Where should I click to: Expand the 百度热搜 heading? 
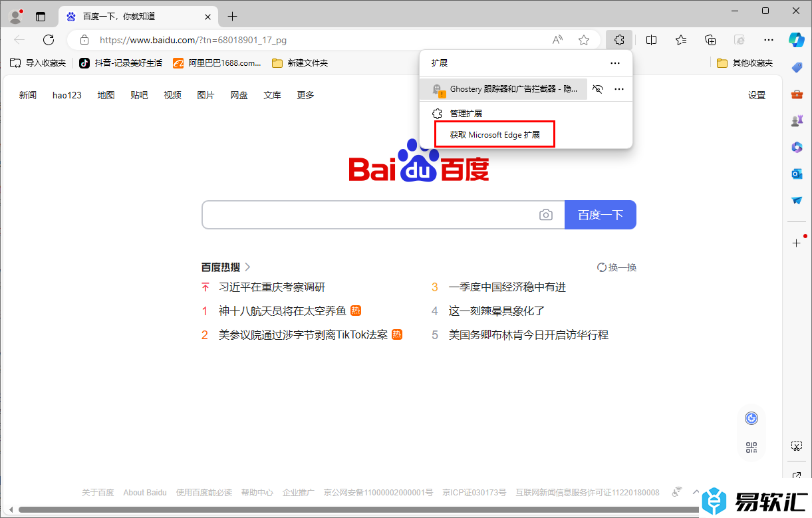[226, 267]
